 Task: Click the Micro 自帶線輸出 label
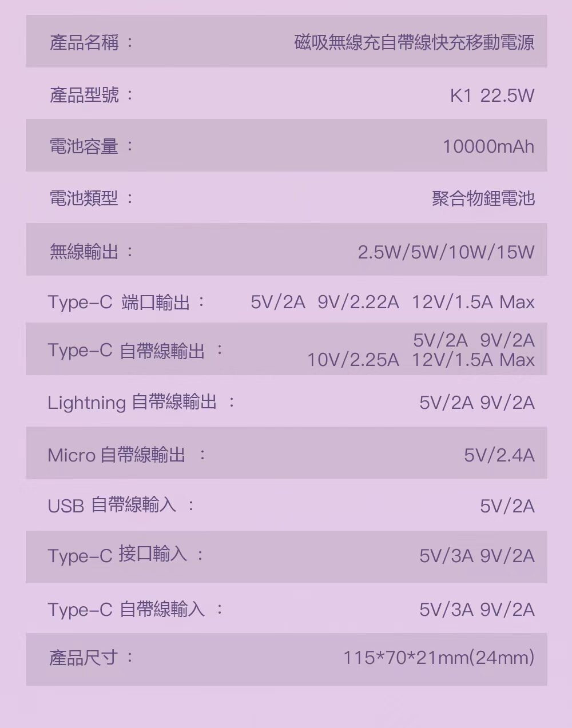click(x=117, y=455)
